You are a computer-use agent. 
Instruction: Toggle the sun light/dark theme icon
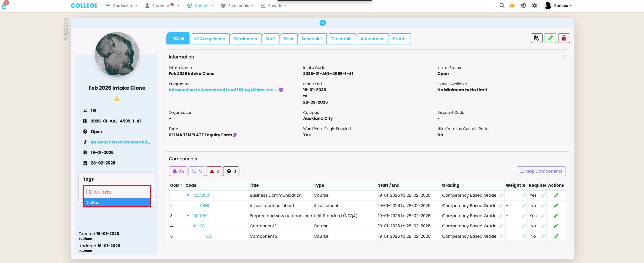pyautogui.click(x=512, y=6)
